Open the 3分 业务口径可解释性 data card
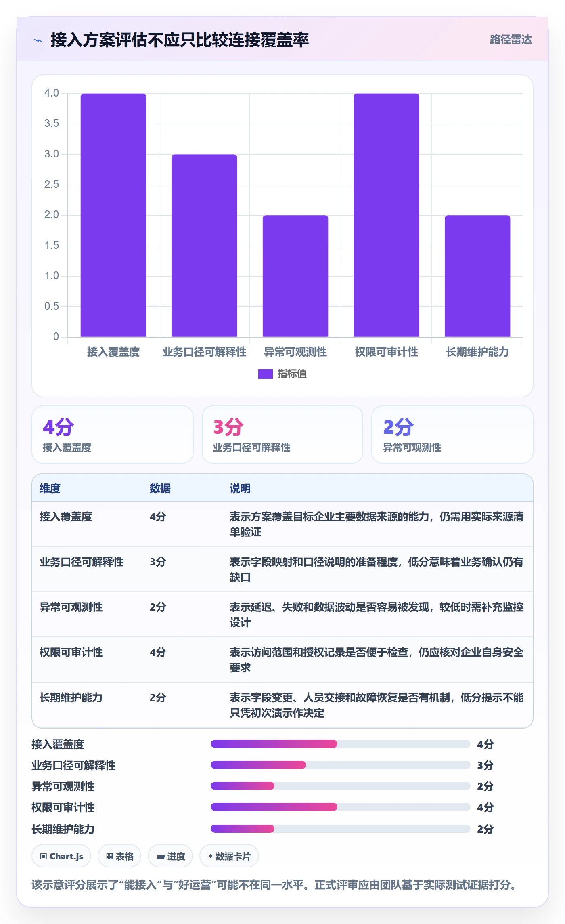 [282, 435]
